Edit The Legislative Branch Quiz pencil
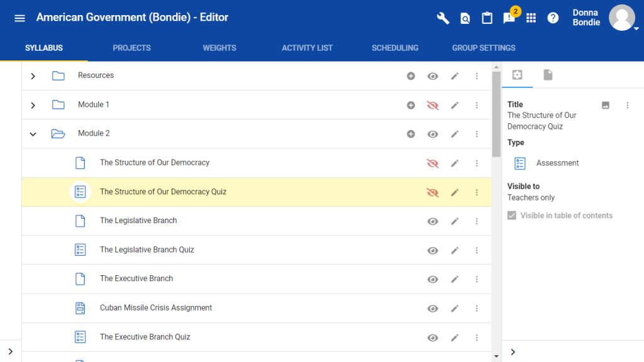 click(455, 250)
